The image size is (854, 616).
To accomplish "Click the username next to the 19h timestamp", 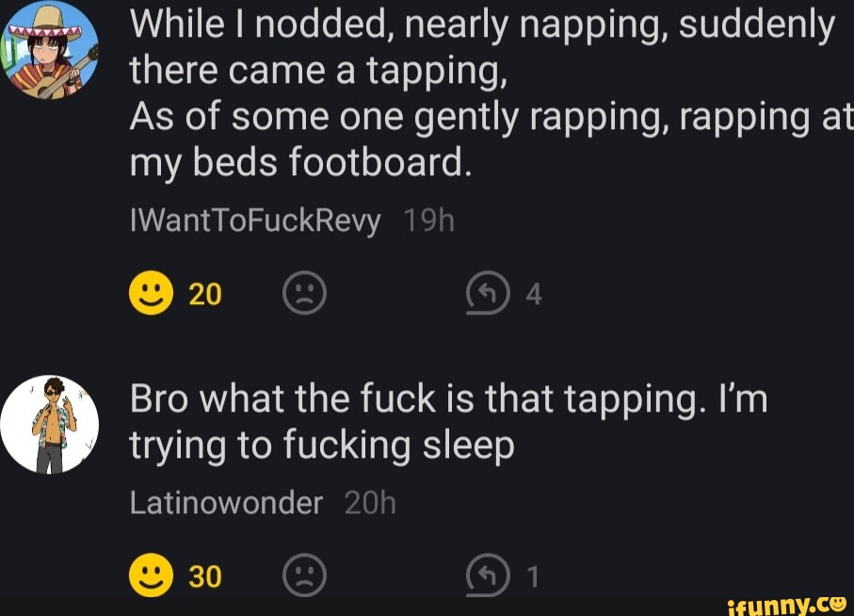I will tap(255, 222).
